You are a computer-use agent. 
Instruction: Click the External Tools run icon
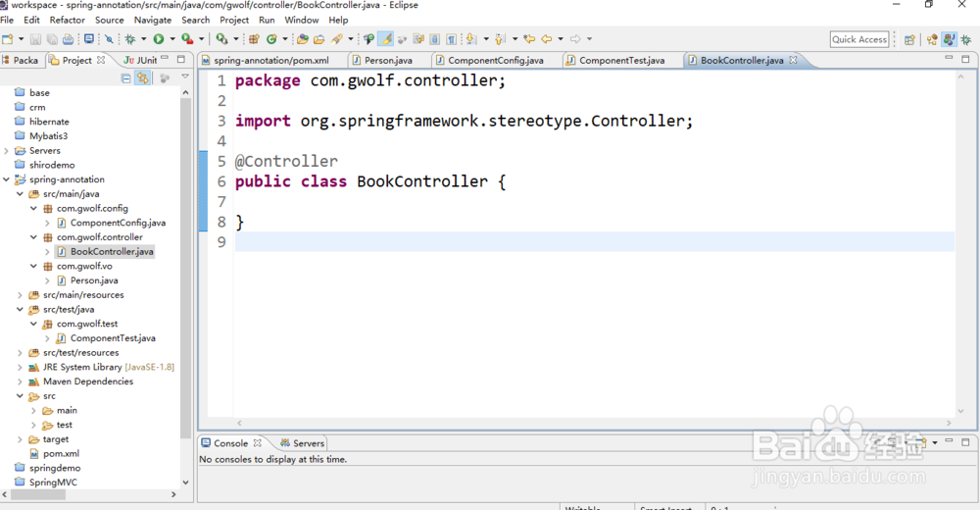pos(221,39)
